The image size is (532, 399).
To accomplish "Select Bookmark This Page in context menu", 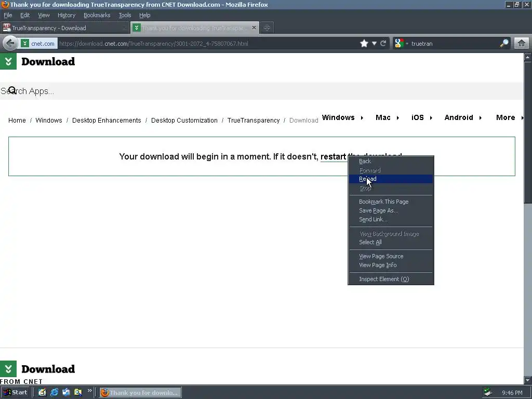I will pyautogui.click(x=391, y=202).
